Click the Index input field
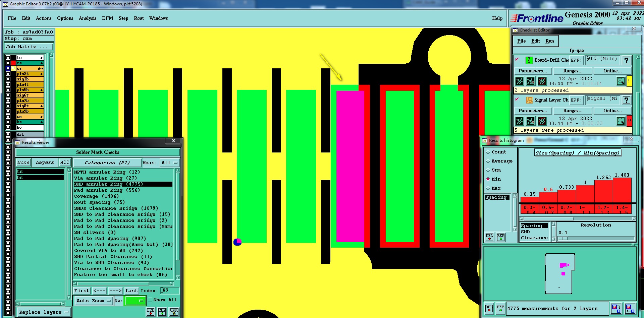 pos(170,291)
